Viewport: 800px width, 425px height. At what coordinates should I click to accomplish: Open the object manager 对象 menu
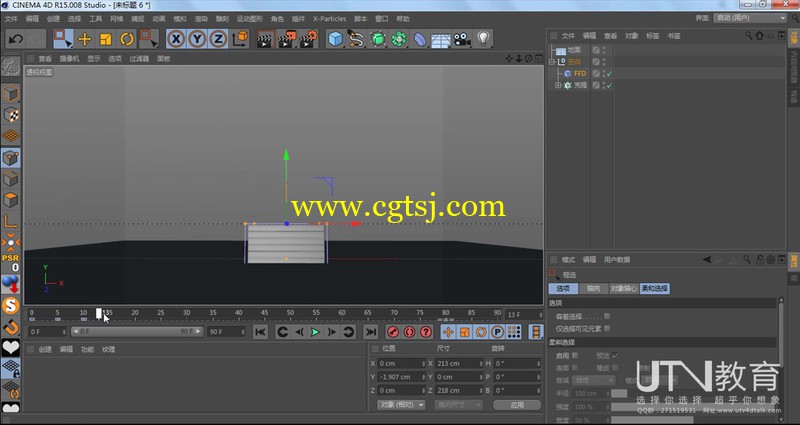tap(632, 36)
